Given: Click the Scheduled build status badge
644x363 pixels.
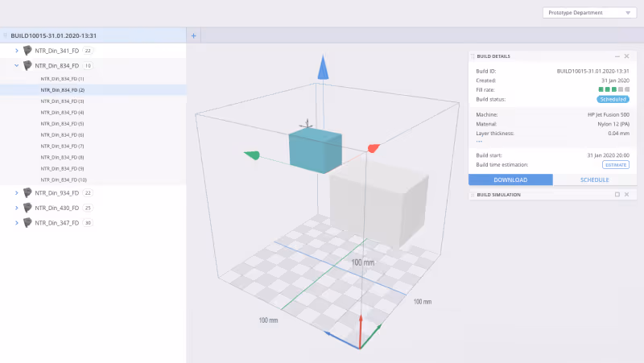Looking at the screenshot, I should (613, 99).
